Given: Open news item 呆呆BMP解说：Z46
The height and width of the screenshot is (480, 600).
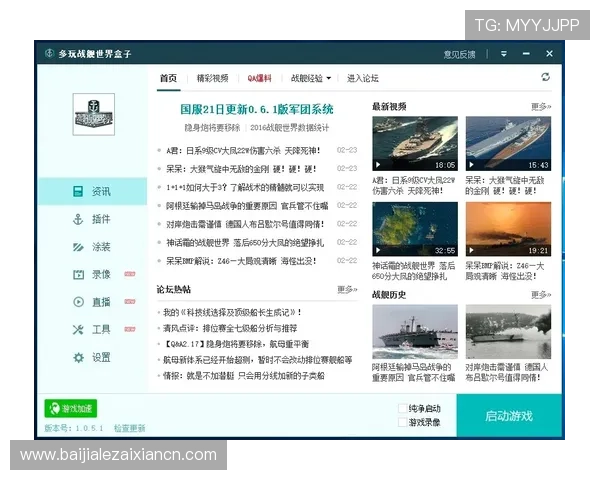Looking at the screenshot, I should coord(241,261).
